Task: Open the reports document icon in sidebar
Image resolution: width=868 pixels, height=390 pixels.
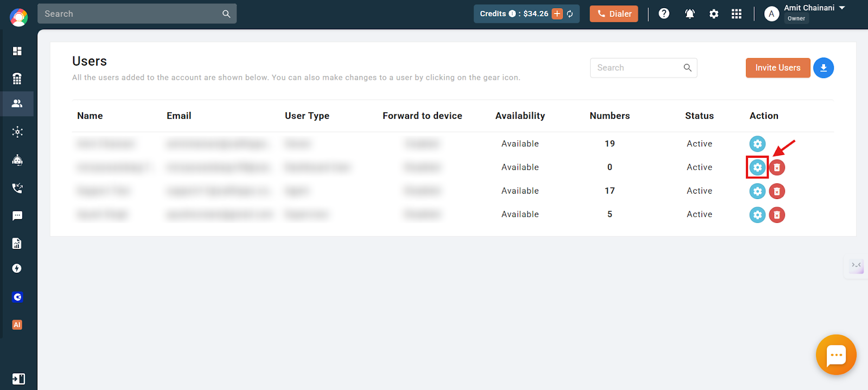Action: point(17,243)
